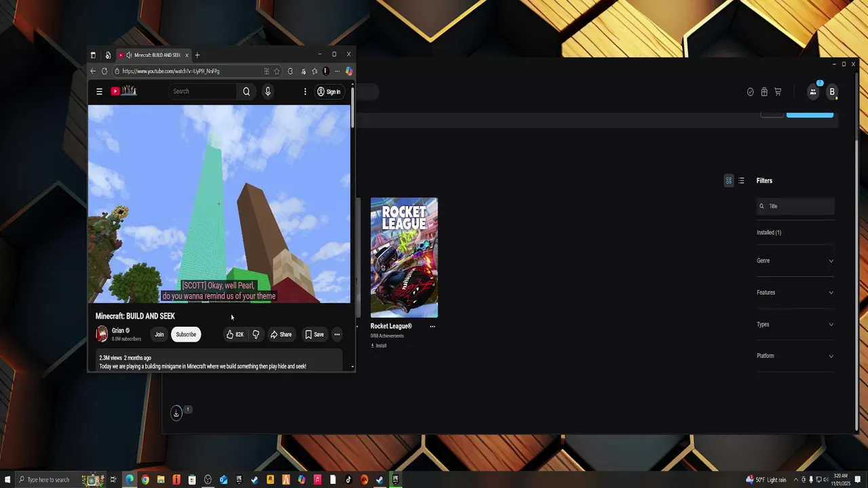Add this page to Edge favorites
Image resolution: width=868 pixels, height=488 pixels.
click(x=277, y=71)
